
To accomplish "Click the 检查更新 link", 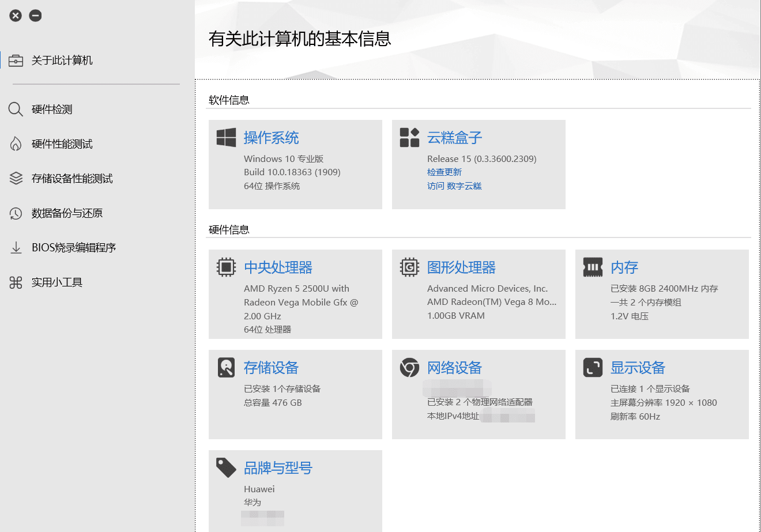I will (x=444, y=172).
